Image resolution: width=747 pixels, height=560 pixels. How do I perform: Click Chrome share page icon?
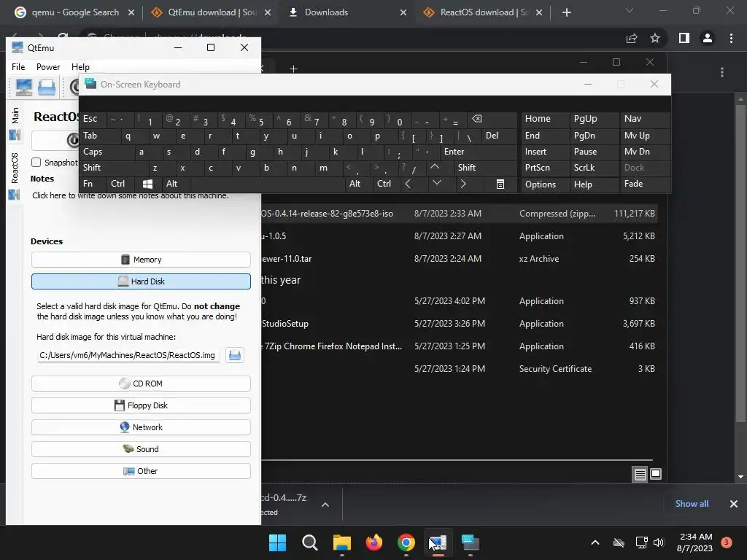[632, 38]
